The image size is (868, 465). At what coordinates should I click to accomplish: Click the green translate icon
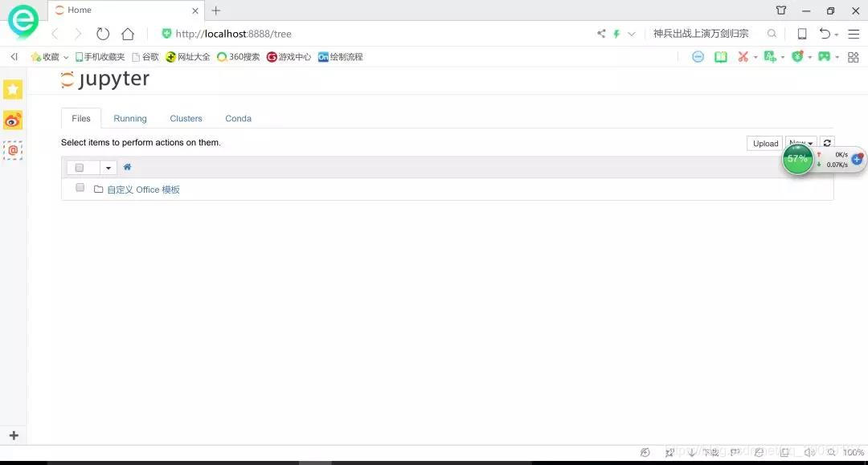point(770,56)
